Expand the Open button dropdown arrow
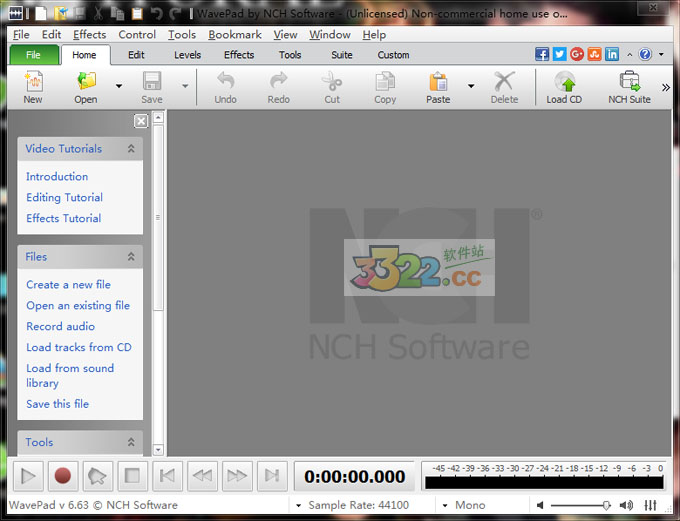Screen dimensions: 680x521 [119, 86]
